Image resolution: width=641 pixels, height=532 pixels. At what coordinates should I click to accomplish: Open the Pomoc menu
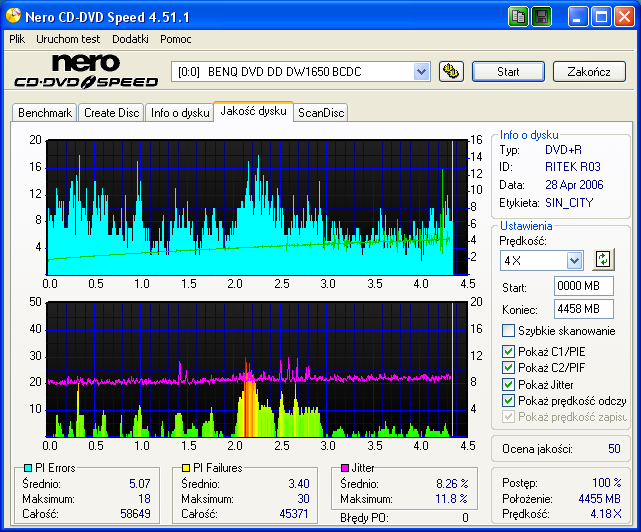pyautogui.click(x=176, y=39)
